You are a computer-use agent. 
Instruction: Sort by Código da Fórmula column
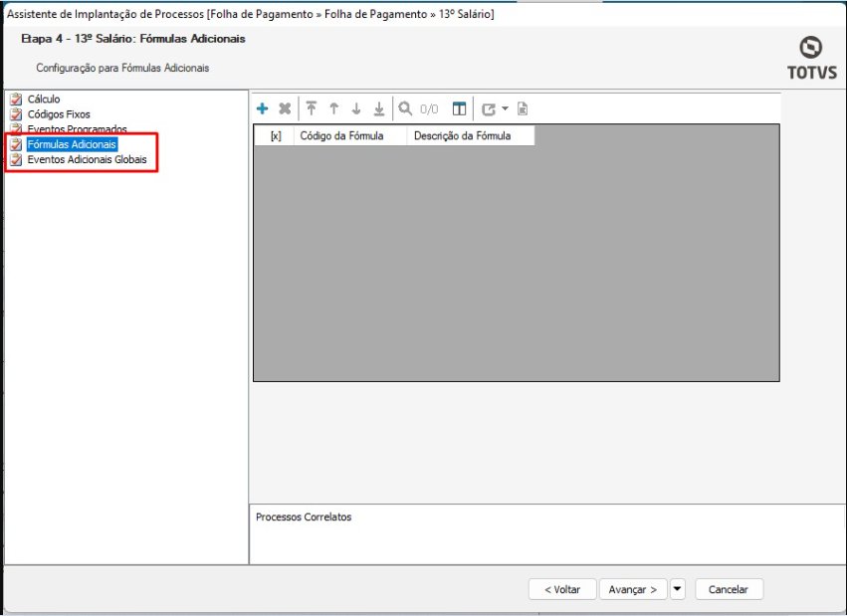pos(350,136)
